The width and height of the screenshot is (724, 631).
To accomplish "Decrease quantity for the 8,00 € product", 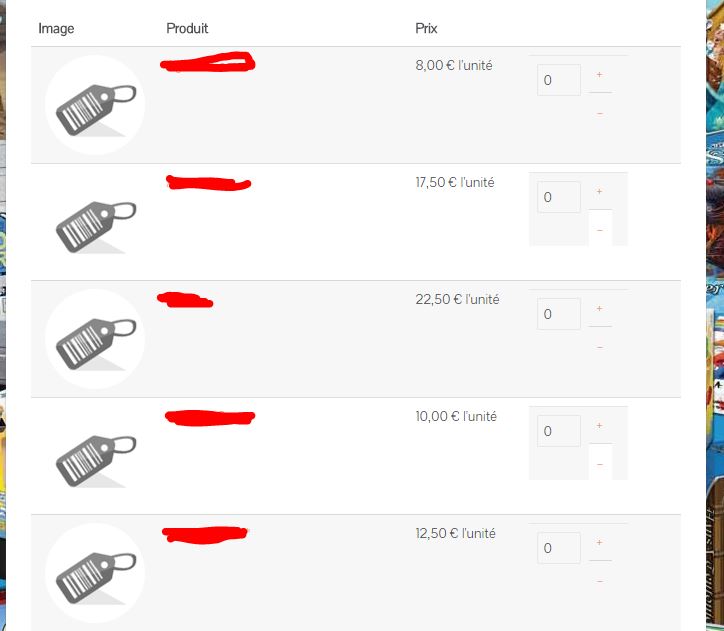I will coord(600,113).
